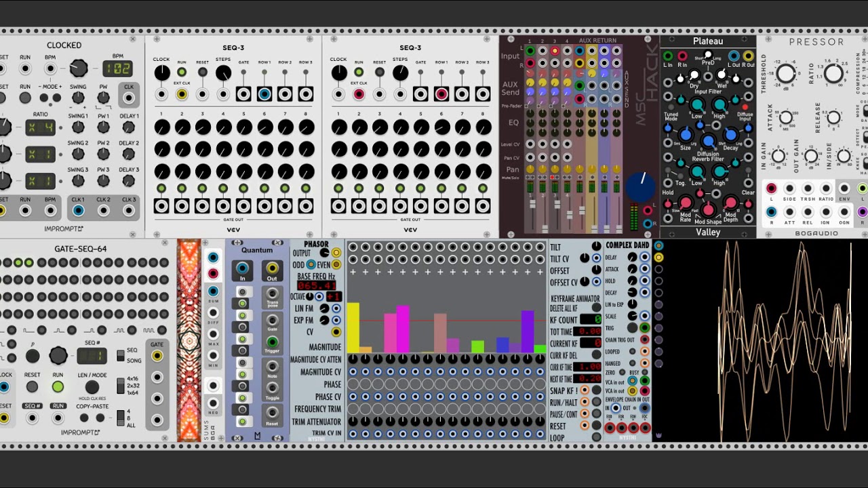Click the STEPS knob on the right SEQ-3

click(x=400, y=73)
